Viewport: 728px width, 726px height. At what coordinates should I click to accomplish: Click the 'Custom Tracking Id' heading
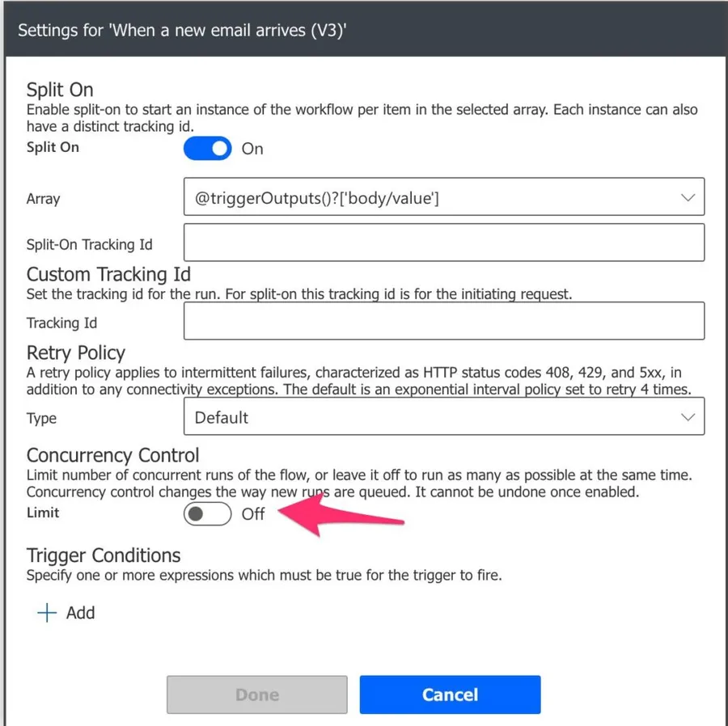(x=108, y=275)
